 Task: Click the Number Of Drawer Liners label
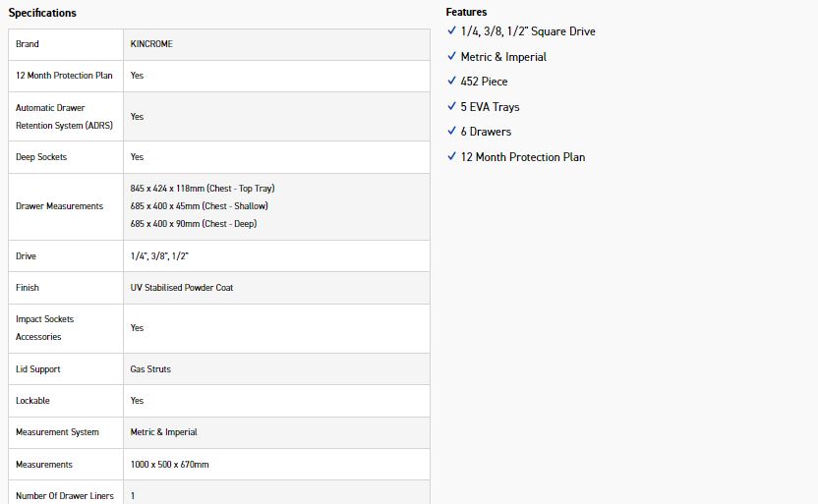(x=65, y=496)
